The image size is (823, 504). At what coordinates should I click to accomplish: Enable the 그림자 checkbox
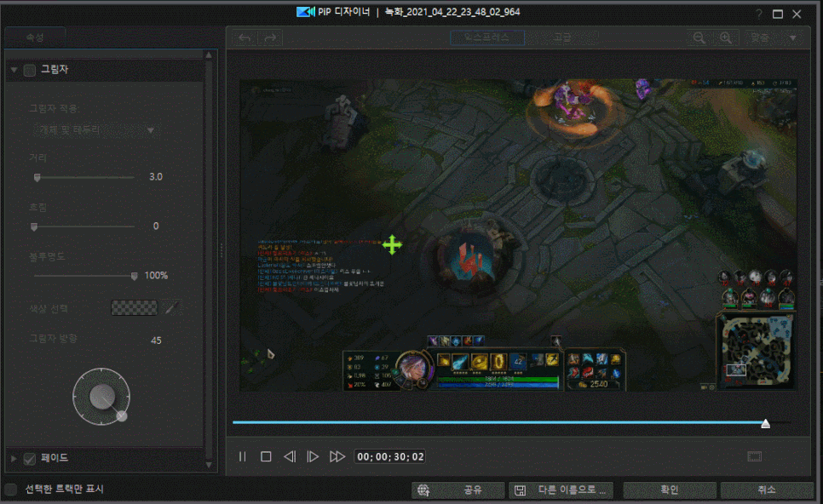[x=30, y=70]
